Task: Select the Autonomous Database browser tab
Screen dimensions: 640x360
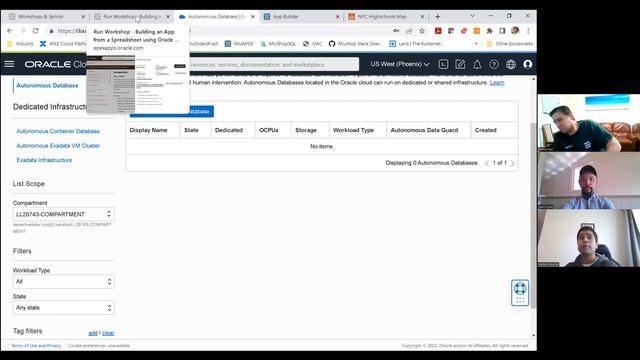Action: pos(216,17)
